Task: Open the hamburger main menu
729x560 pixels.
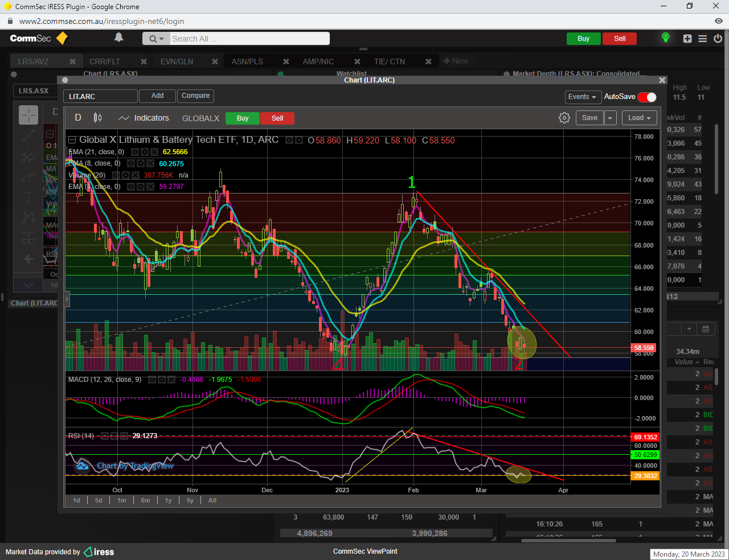Action: tap(703, 39)
